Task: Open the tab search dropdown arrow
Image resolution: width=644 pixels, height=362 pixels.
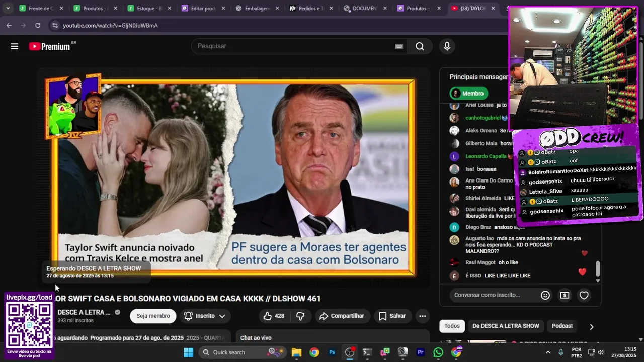Action: click(8, 9)
